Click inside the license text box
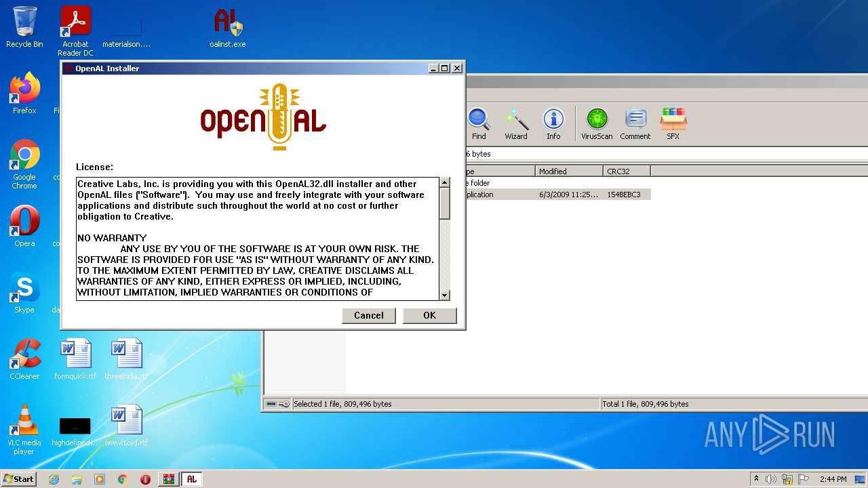The height and width of the screenshot is (488, 868). pos(258,239)
